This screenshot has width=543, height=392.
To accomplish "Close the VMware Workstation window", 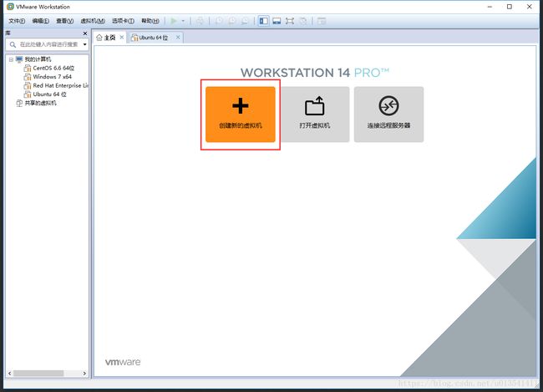I will coord(529,7).
